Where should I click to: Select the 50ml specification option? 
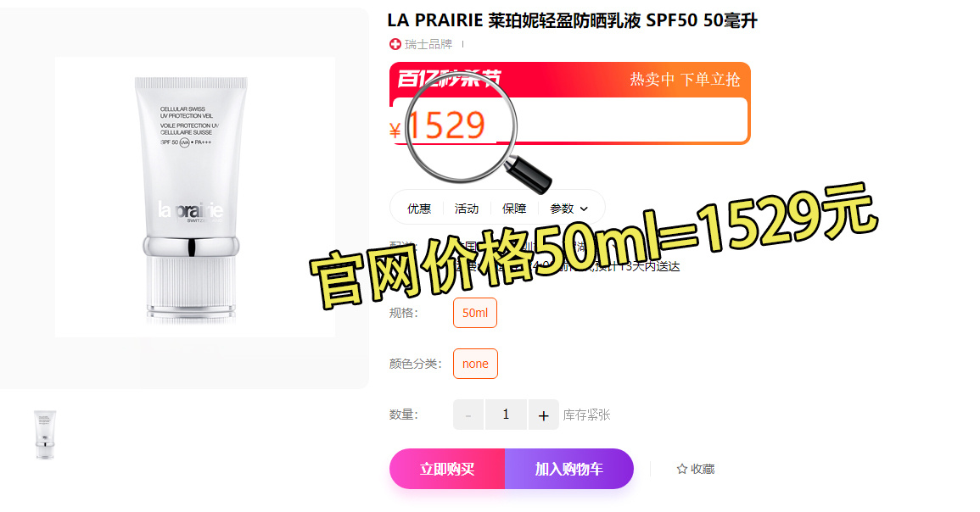pyautogui.click(x=475, y=313)
